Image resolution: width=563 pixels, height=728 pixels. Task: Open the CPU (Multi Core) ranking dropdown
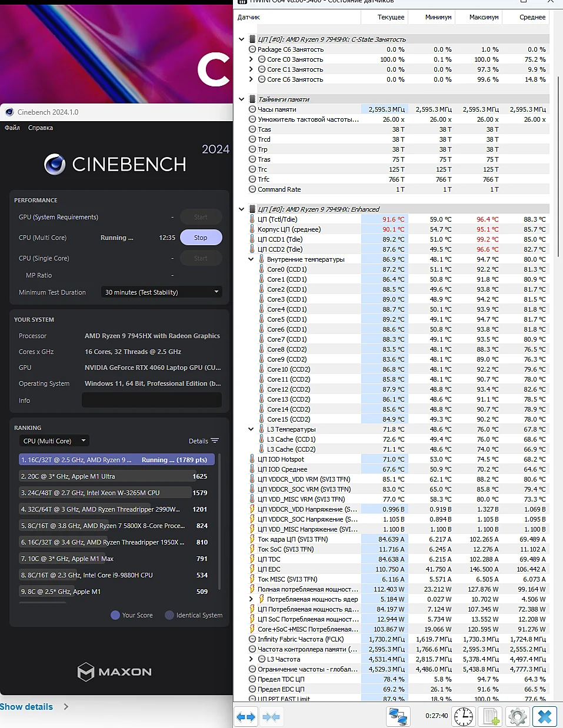[x=55, y=441]
